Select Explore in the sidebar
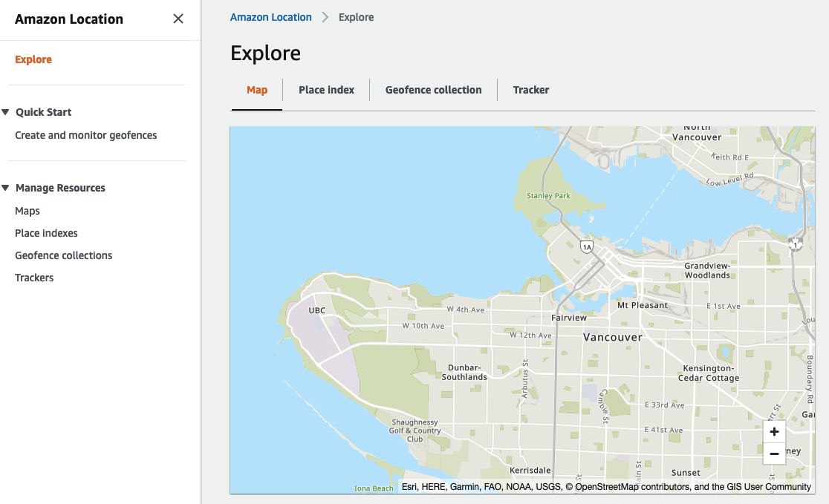 pos(33,59)
